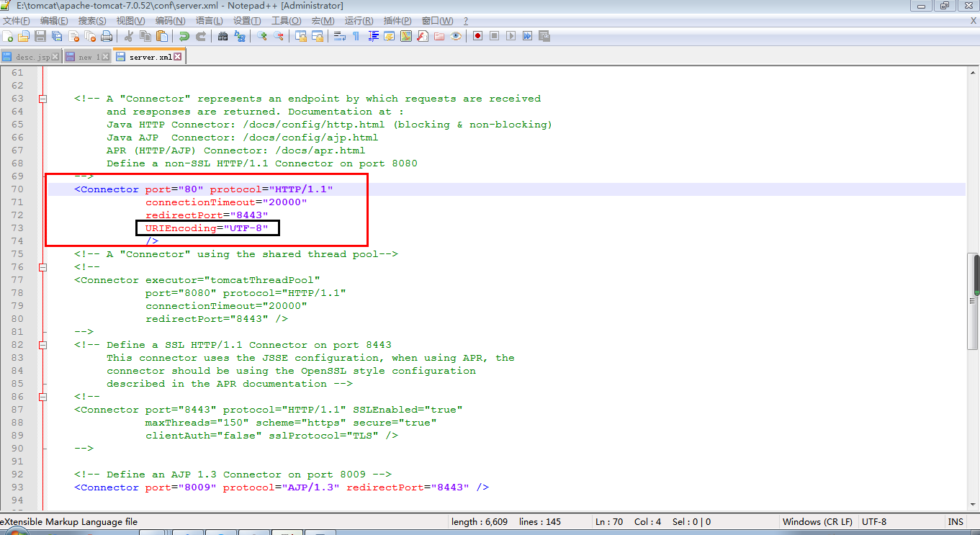Click the Save All toolbar icon

coord(57,36)
